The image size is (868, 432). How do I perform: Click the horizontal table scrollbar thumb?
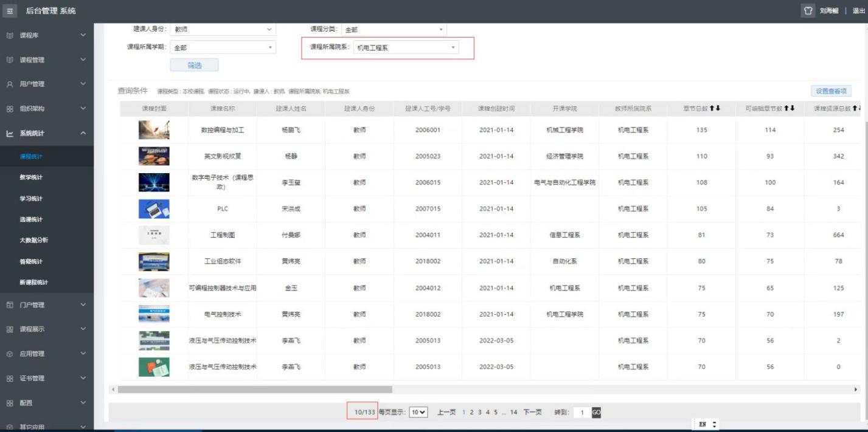[x=255, y=389]
